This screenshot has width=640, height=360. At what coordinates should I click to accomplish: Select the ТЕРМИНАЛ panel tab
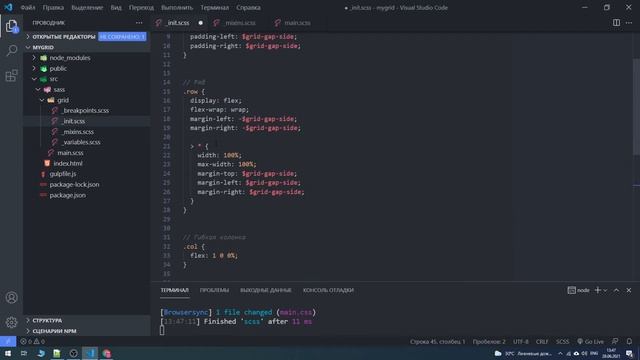pyautogui.click(x=174, y=290)
